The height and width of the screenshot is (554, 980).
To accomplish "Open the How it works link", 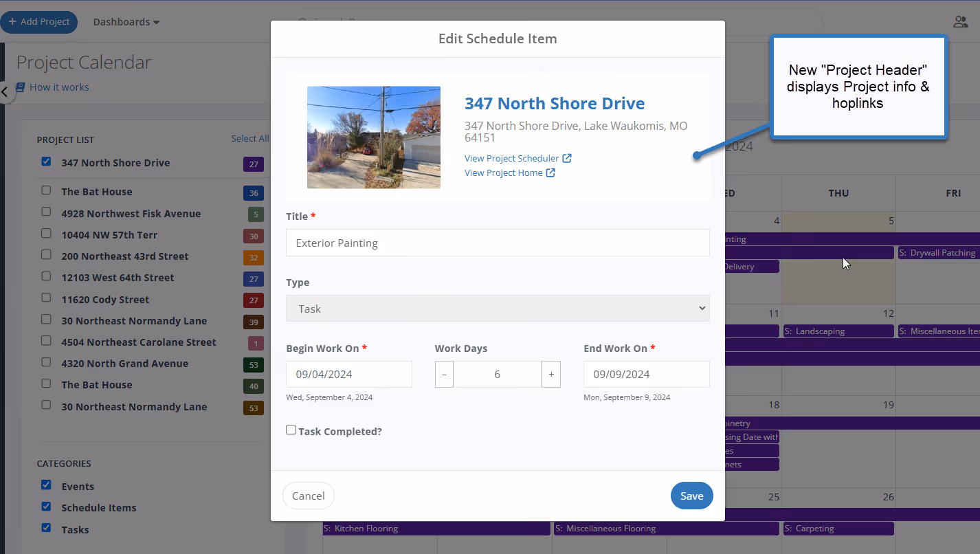I will pos(59,87).
